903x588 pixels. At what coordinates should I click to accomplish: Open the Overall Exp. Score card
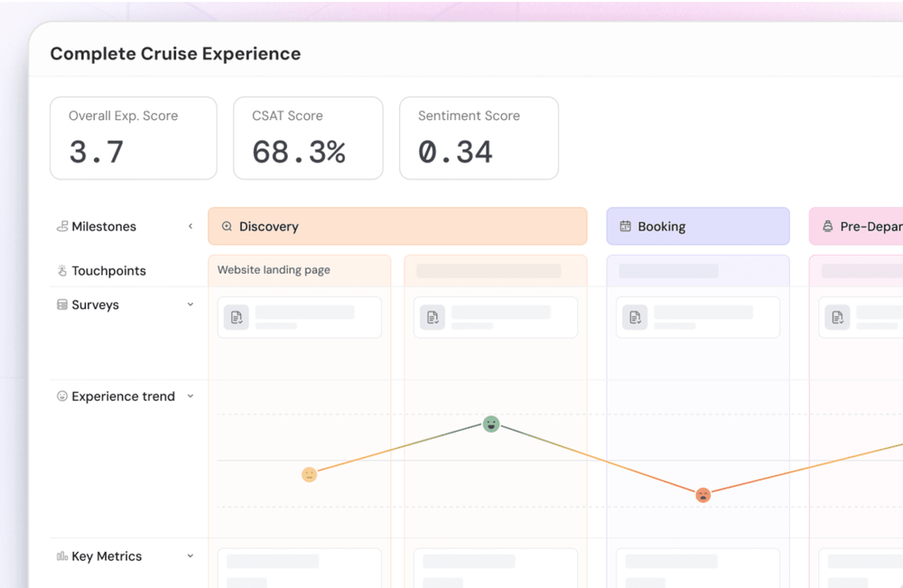134,138
